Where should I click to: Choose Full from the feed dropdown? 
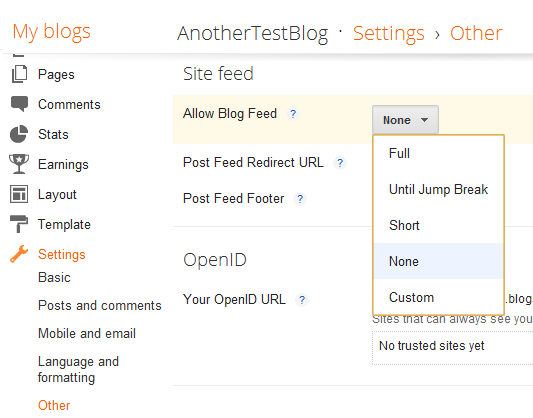pos(438,153)
